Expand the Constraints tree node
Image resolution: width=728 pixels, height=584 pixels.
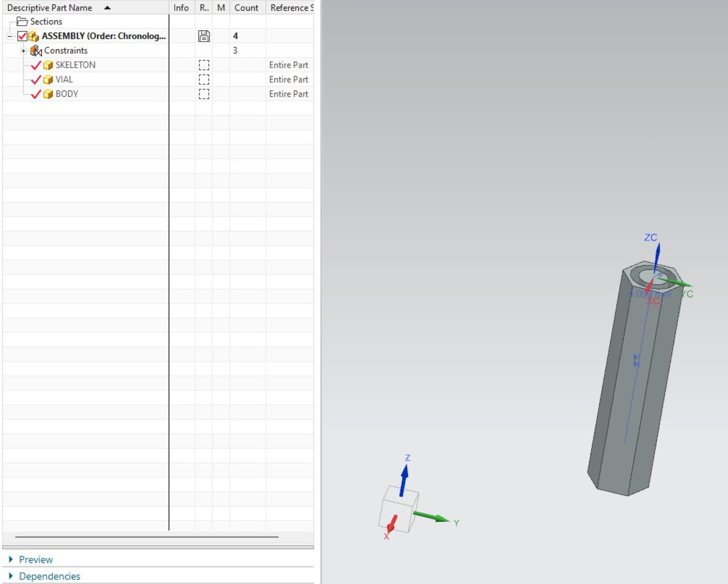click(23, 51)
